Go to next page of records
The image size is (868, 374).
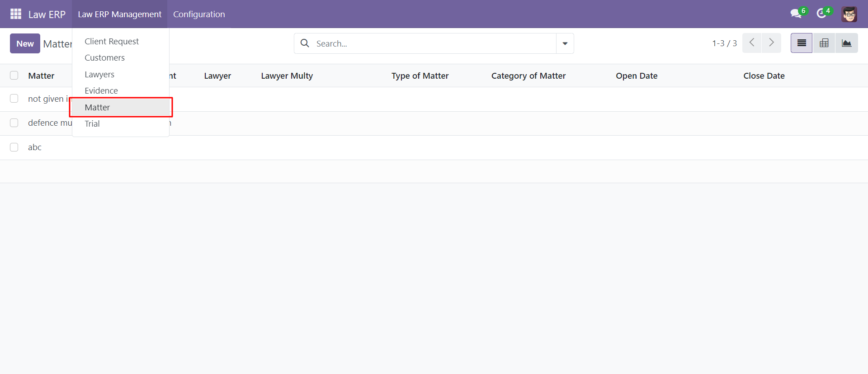click(771, 43)
